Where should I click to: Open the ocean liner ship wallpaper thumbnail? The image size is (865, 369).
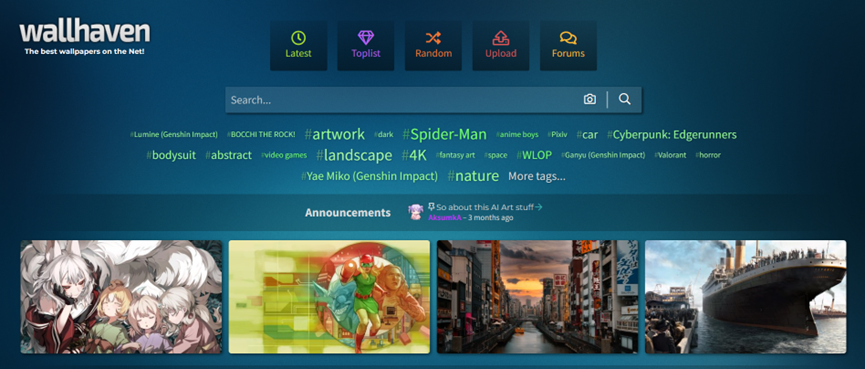tap(745, 297)
